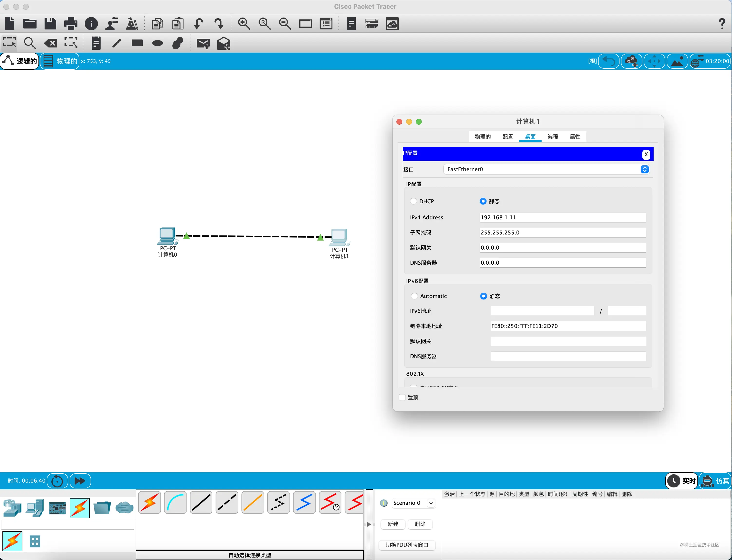The width and height of the screenshot is (732, 560).
Task: Zoom out with the magnifier minus icon
Action: [285, 24]
